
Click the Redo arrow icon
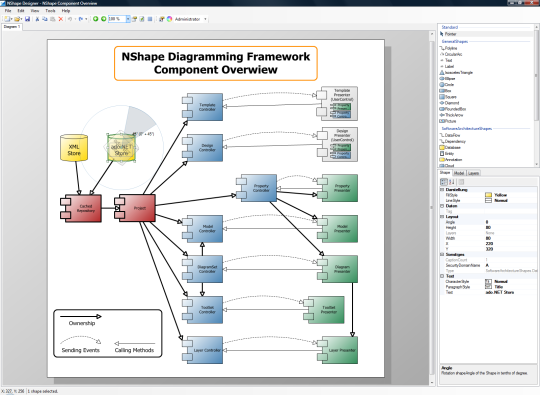click(x=81, y=19)
